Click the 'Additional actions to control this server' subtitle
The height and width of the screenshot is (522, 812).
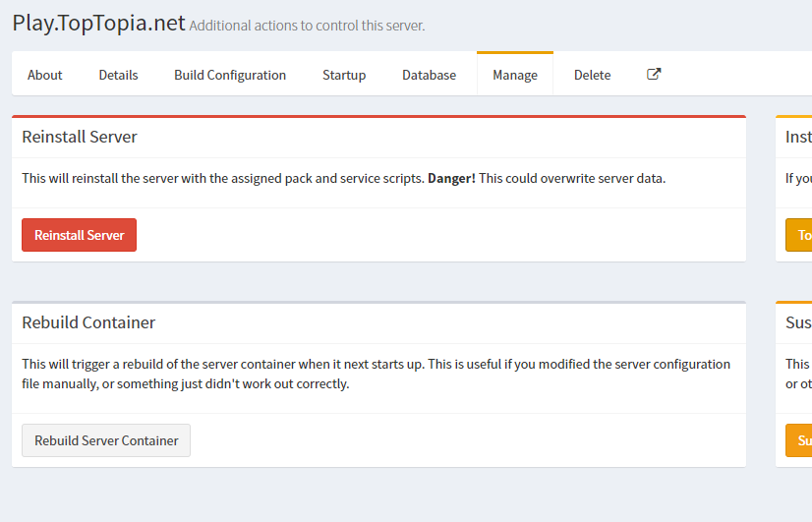[x=307, y=26]
